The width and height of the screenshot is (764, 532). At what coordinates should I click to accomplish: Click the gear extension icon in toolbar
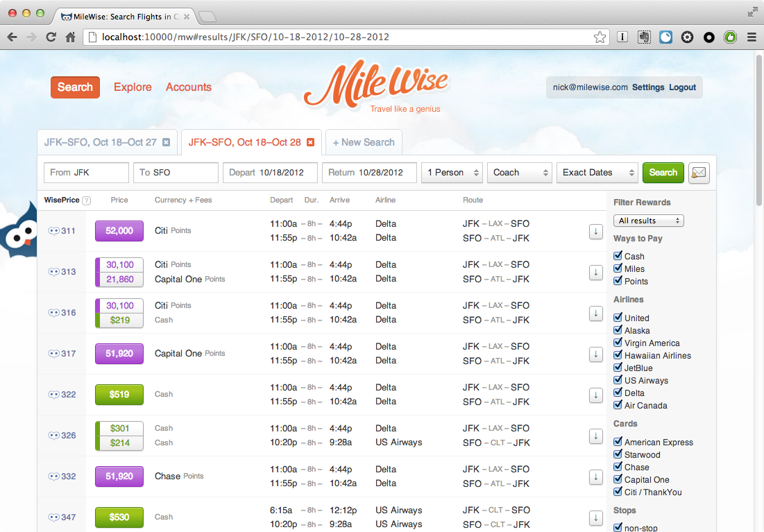point(687,37)
